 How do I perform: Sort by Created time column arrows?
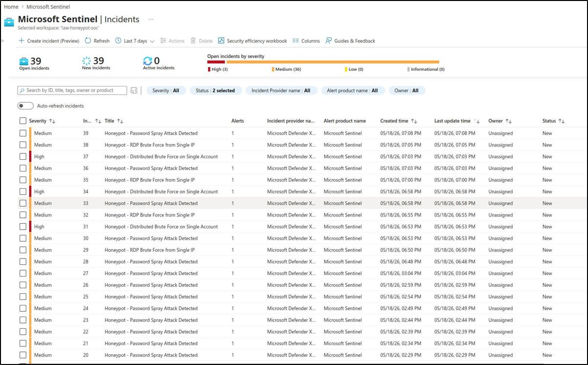pyautogui.click(x=414, y=121)
